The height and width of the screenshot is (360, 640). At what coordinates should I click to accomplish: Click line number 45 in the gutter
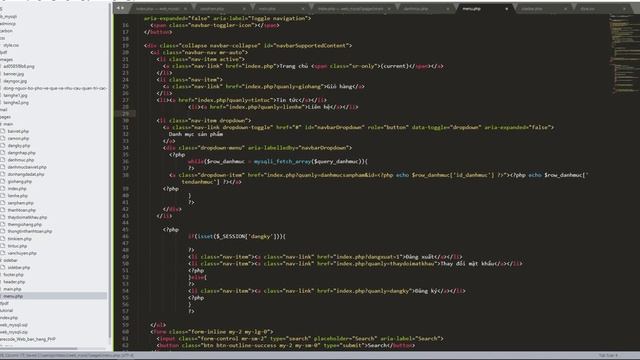tap(125, 229)
